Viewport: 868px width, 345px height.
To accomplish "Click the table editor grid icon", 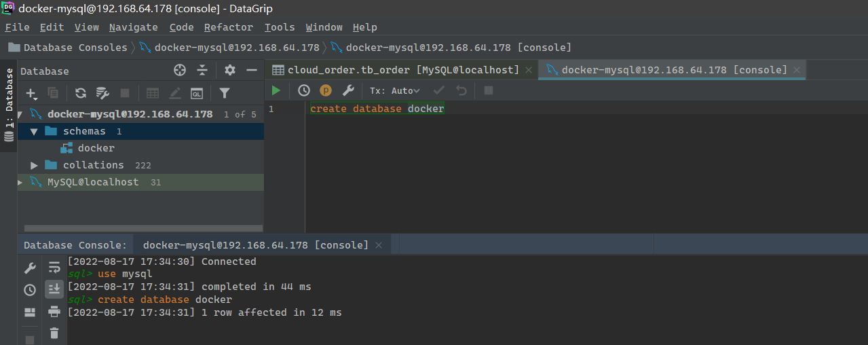I will pos(153,93).
